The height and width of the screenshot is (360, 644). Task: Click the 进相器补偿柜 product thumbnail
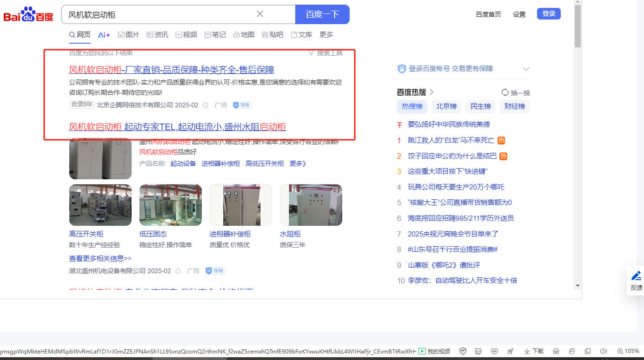click(241, 205)
